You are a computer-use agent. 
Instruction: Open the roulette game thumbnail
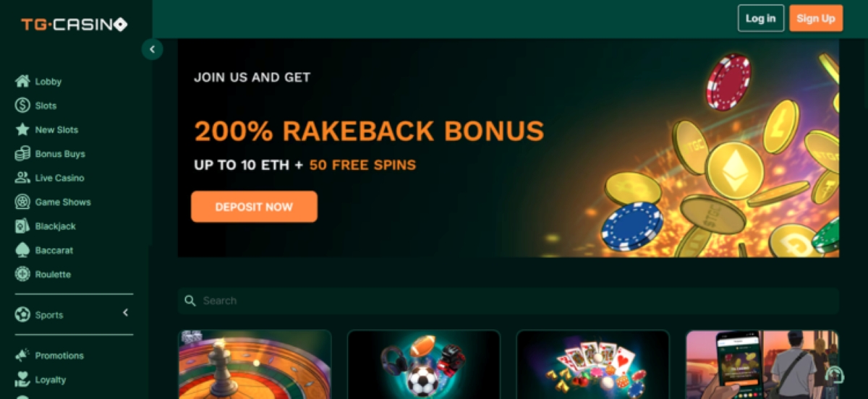(x=255, y=364)
